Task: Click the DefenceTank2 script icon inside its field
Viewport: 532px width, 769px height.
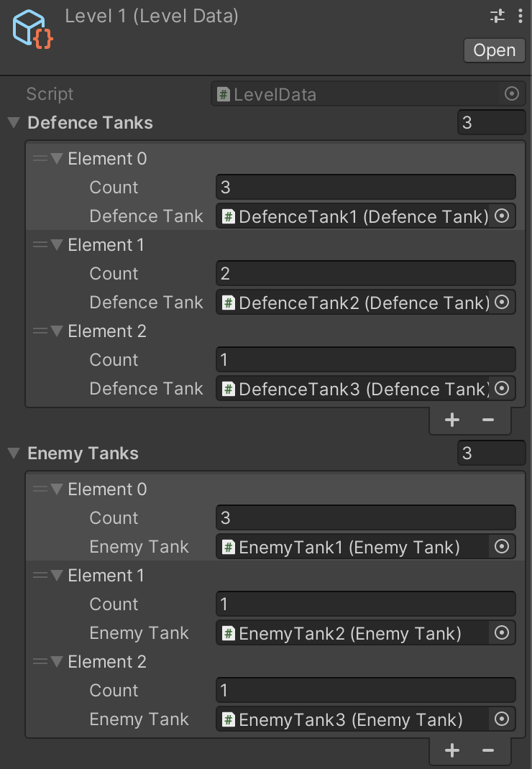Action: tap(226, 302)
